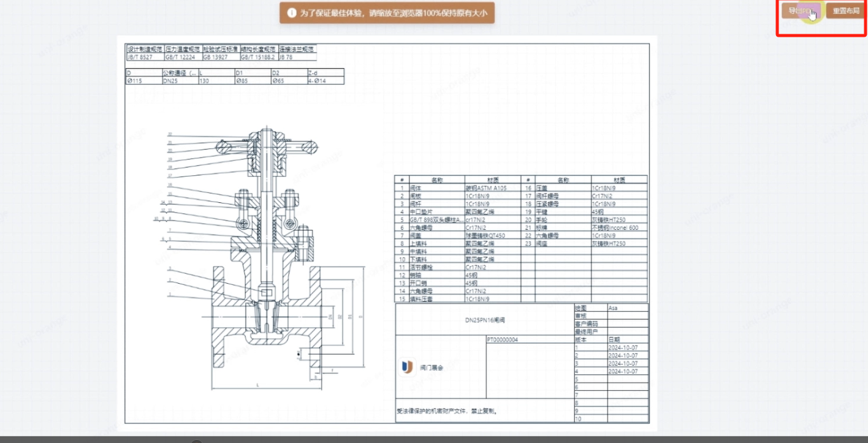Click the info icon in the notification banner
Image resolution: width=868 pixels, height=443 pixels.
[292, 13]
